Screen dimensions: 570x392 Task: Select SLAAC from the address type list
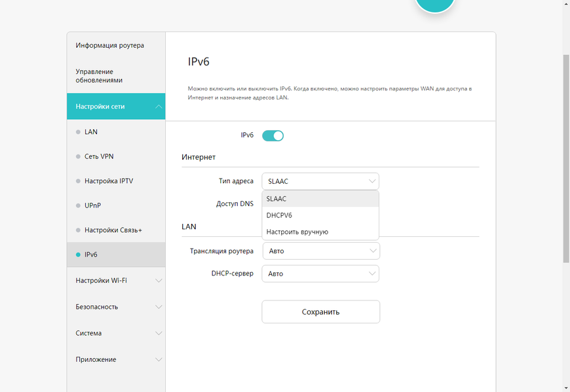pos(320,199)
